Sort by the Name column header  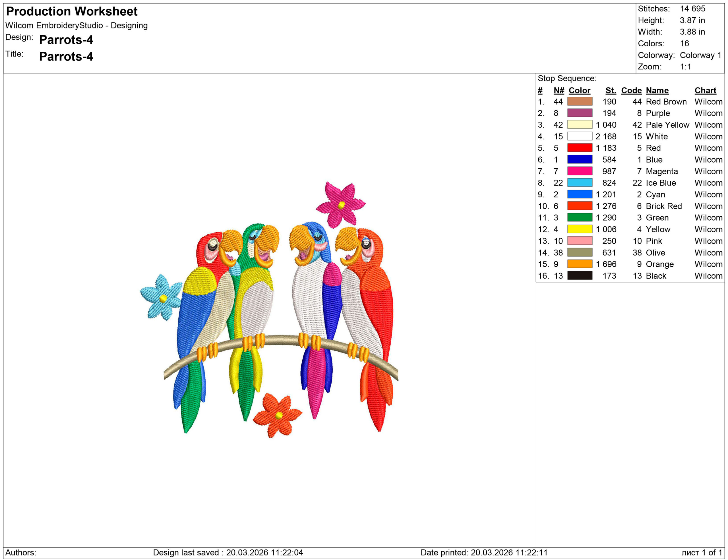coord(657,90)
